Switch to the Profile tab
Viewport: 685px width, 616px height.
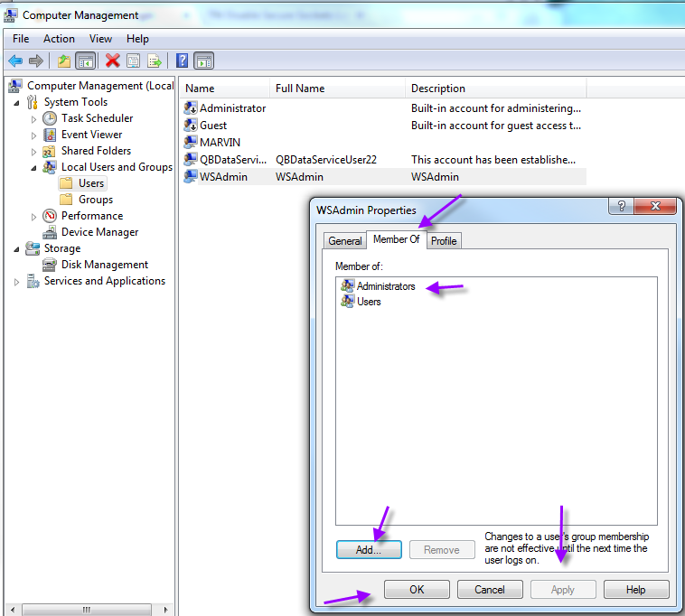pyautogui.click(x=444, y=241)
